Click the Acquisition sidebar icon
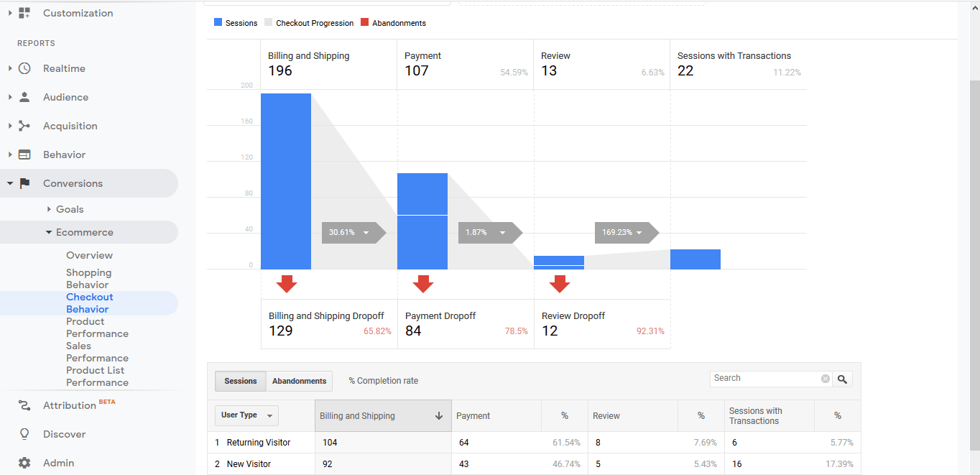The width and height of the screenshot is (980, 475). point(24,126)
